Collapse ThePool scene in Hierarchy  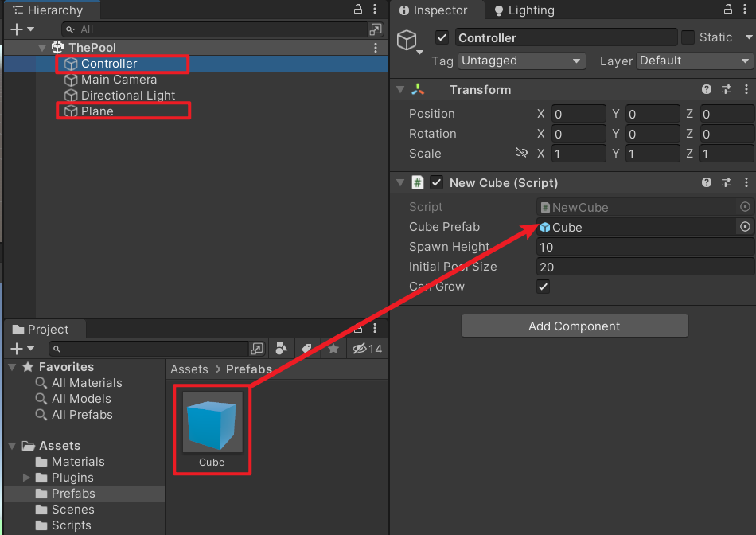click(42, 47)
